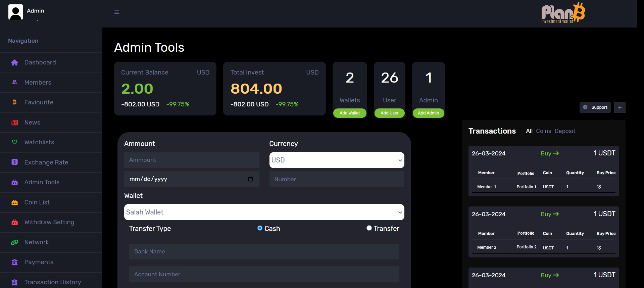Click the PlanB investment wallet logo

(x=563, y=13)
